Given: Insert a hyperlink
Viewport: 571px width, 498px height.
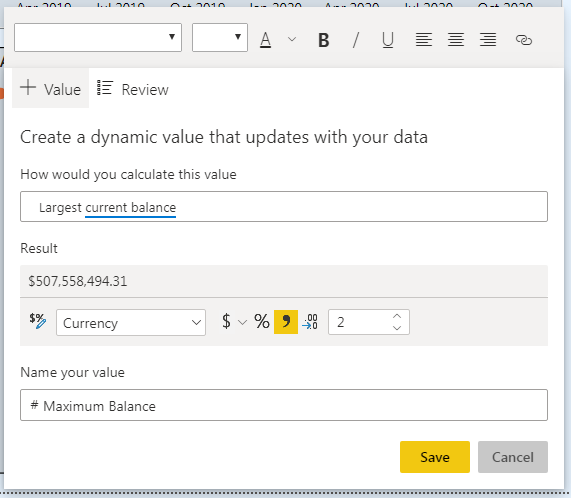Looking at the screenshot, I should 524,40.
